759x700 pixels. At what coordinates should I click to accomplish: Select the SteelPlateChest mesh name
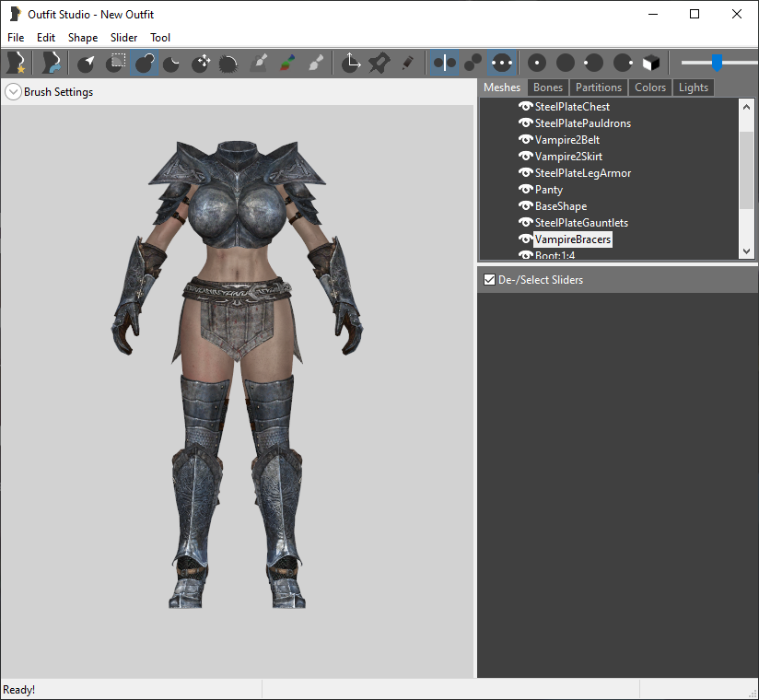(572, 107)
